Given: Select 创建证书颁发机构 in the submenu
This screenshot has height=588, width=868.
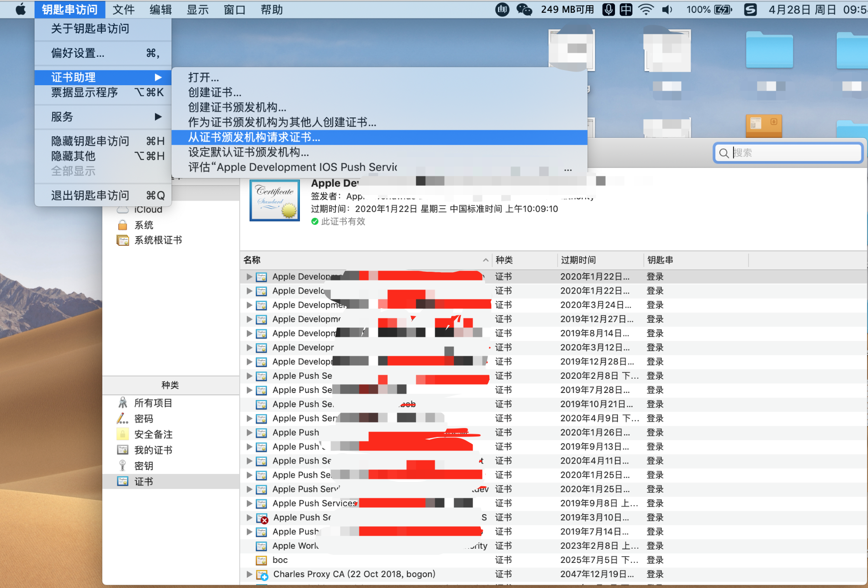Looking at the screenshot, I should click(x=237, y=107).
